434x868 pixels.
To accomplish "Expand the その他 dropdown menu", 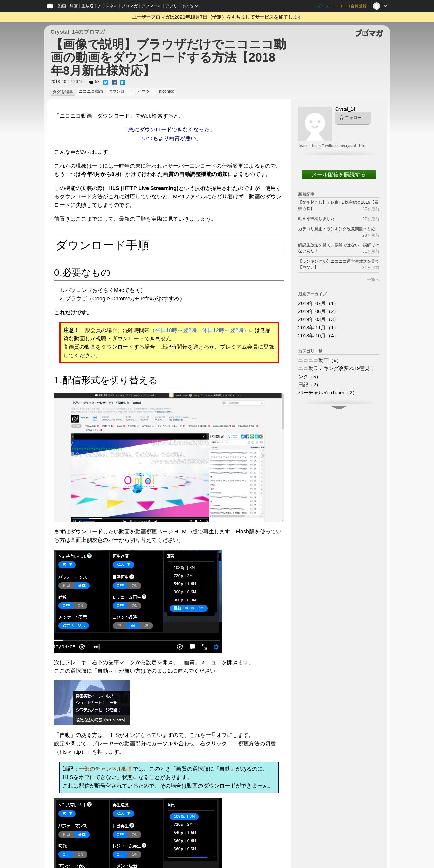I will pos(190,6).
